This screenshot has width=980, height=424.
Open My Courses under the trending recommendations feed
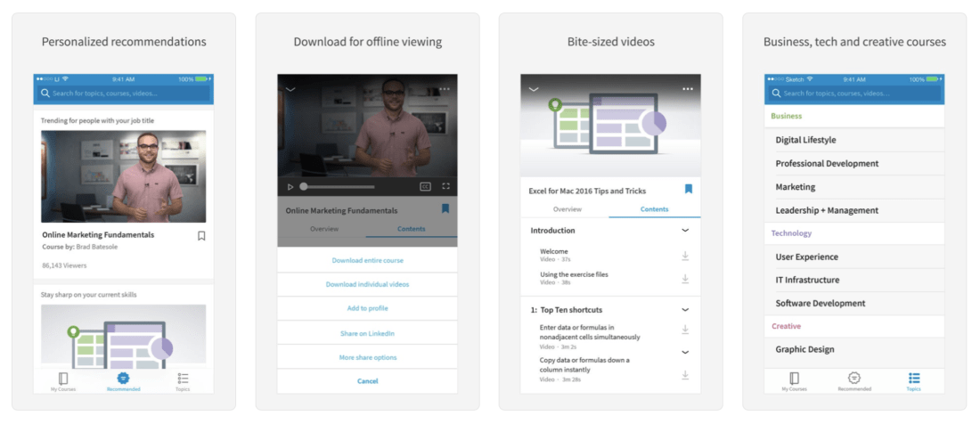[x=62, y=382]
